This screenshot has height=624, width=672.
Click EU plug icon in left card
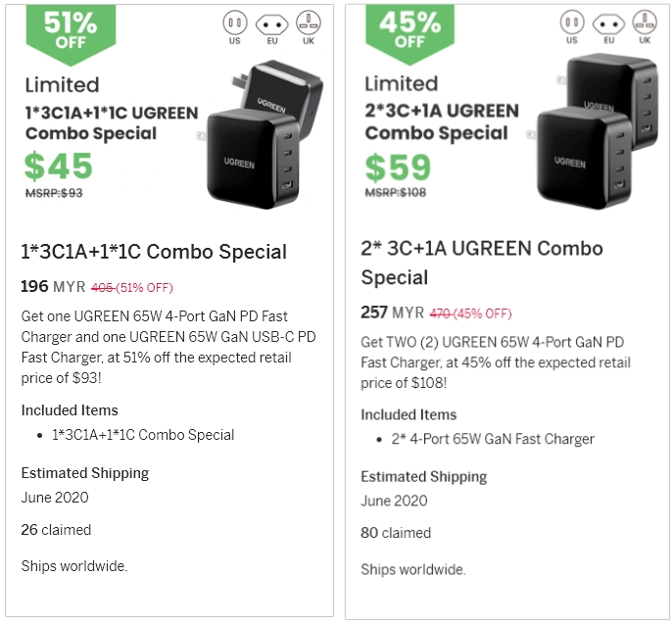pyautogui.click(x=271, y=24)
